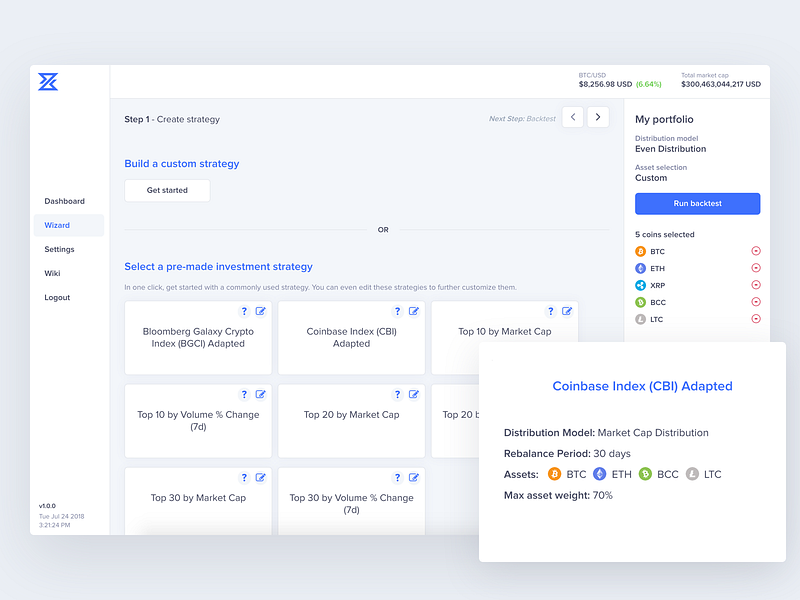Viewport: 800px width, 600px height.
Task: Open help for Top 20 by Market Cap
Action: (397, 394)
